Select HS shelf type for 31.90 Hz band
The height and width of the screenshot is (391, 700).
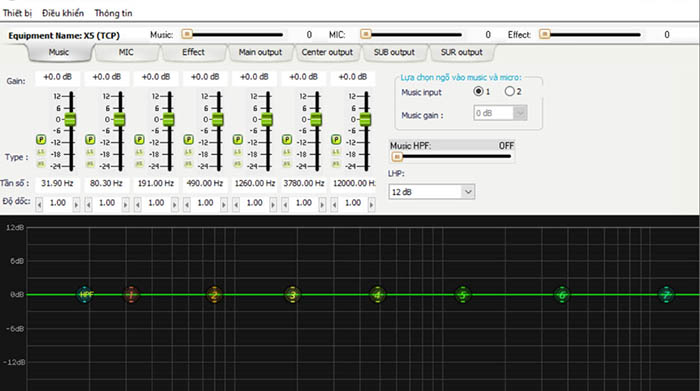(41, 164)
